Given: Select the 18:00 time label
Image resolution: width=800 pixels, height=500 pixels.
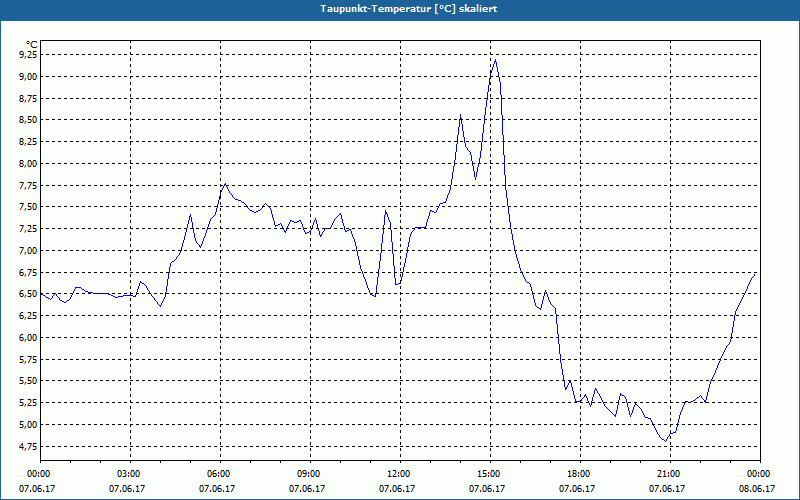Looking at the screenshot, I should [580, 474].
